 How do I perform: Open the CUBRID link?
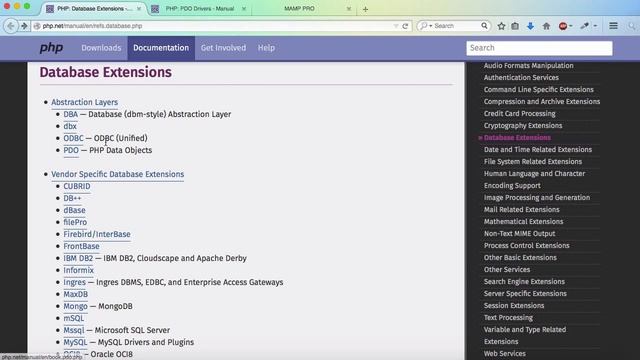[x=77, y=186]
